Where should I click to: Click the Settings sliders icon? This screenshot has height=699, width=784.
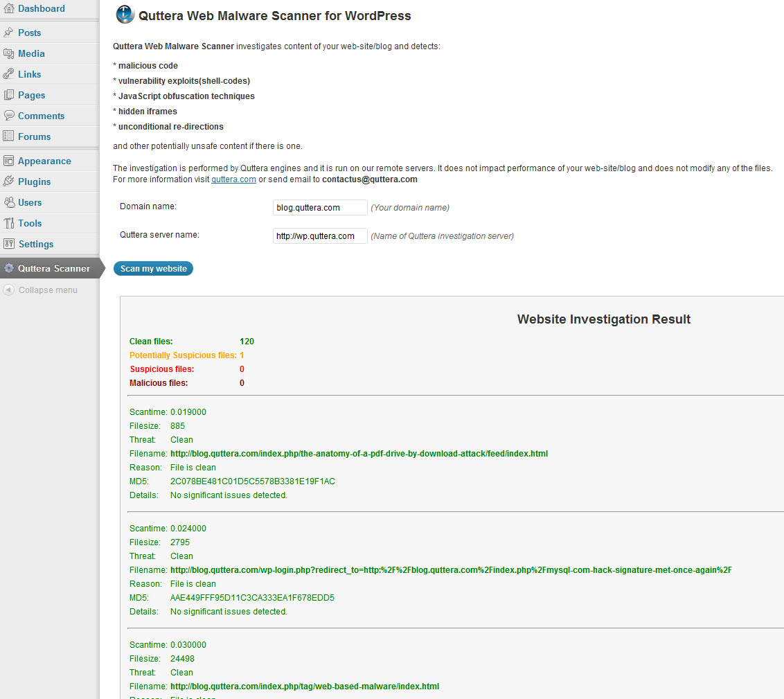point(8,243)
